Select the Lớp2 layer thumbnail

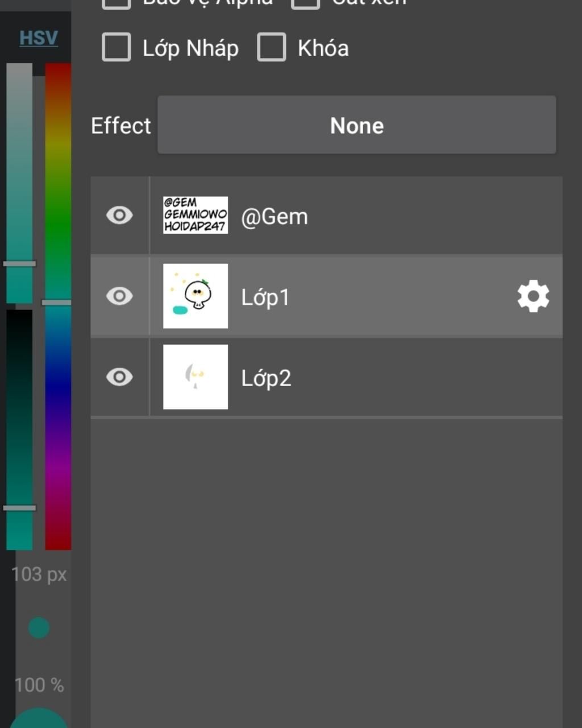pos(196,377)
